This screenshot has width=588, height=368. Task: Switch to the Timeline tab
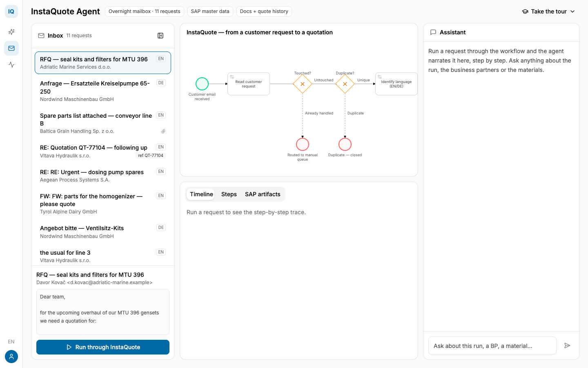(x=201, y=194)
